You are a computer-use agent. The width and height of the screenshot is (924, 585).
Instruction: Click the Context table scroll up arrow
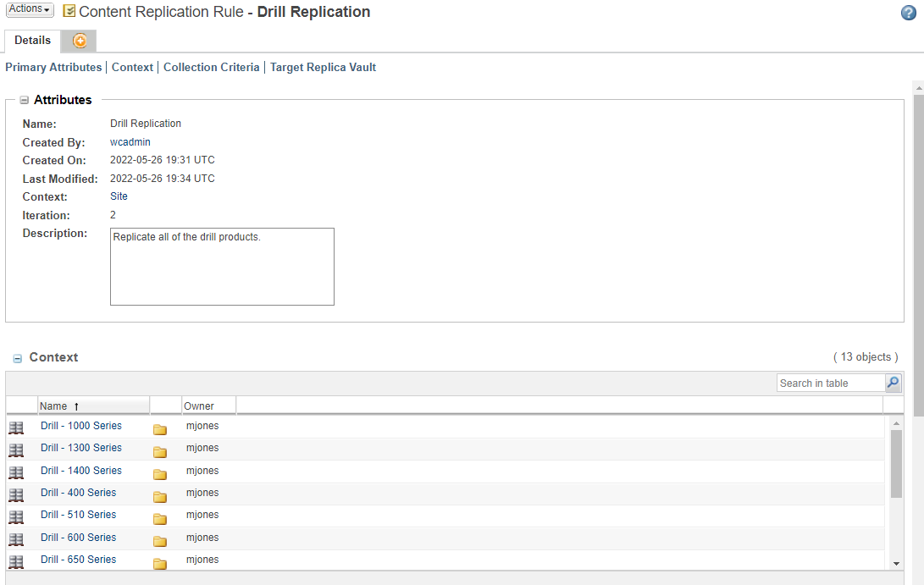pos(896,423)
